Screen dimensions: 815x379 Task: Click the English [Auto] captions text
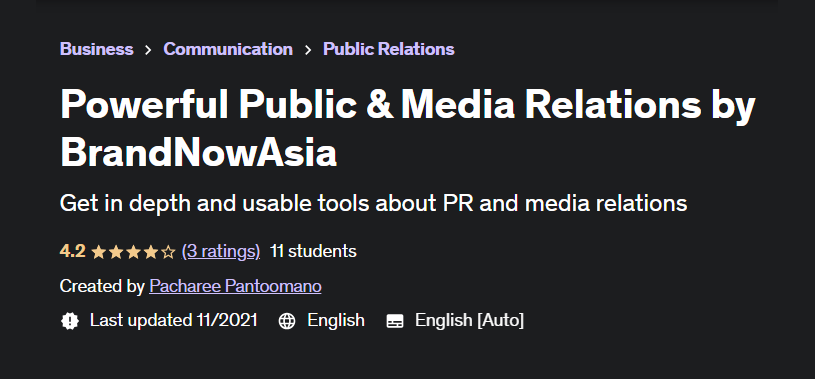[x=469, y=320]
